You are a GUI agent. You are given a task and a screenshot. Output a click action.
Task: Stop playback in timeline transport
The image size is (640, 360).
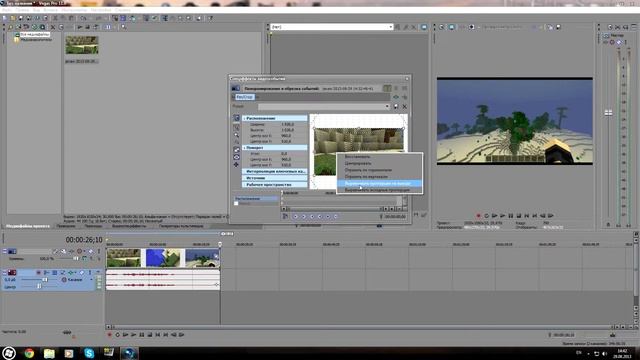pyautogui.click(x=150, y=335)
